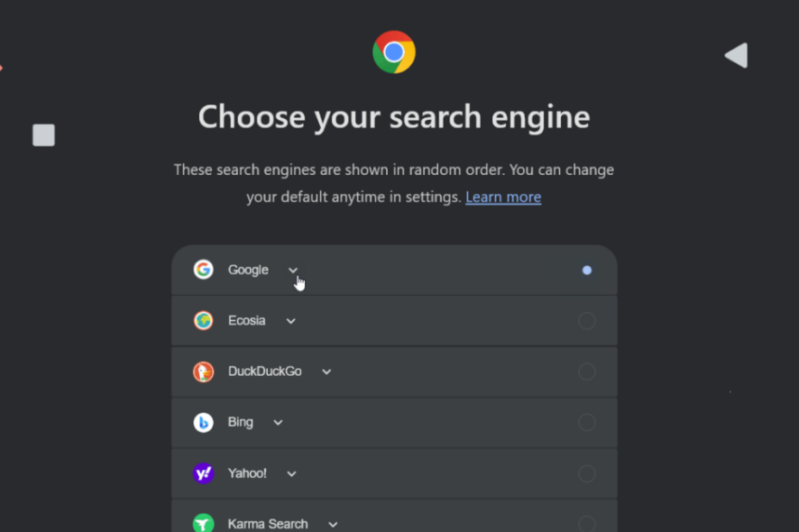This screenshot has width=799, height=532.
Task: Click the white square stop icon
Action: point(44,135)
